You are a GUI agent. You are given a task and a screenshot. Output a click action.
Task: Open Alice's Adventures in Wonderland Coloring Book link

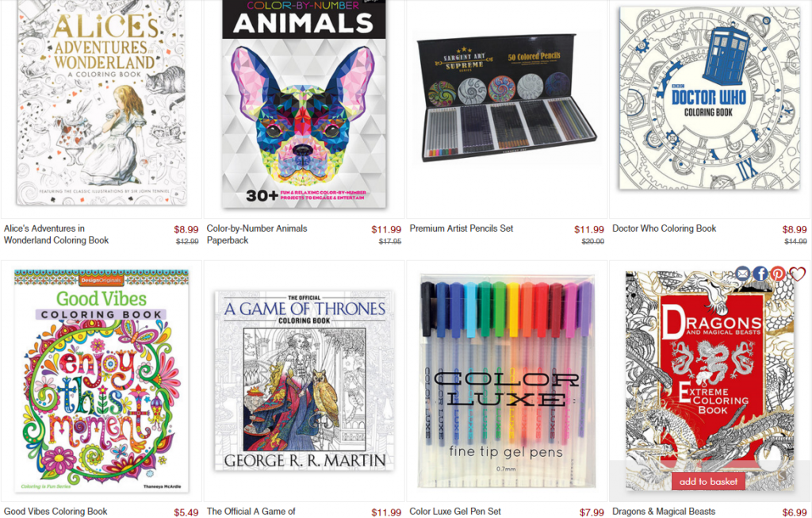tap(56, 234)
